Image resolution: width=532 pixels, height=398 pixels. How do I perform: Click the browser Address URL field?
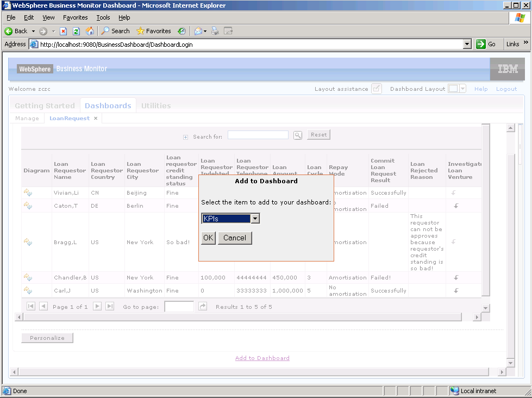point(251,44)
